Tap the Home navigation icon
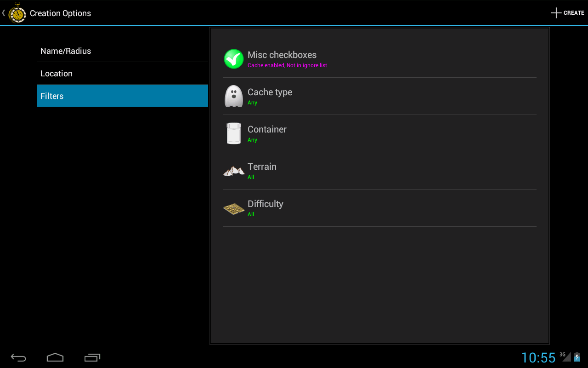The height and width of the screenshot is (368, 588). (x=55, y=357)
